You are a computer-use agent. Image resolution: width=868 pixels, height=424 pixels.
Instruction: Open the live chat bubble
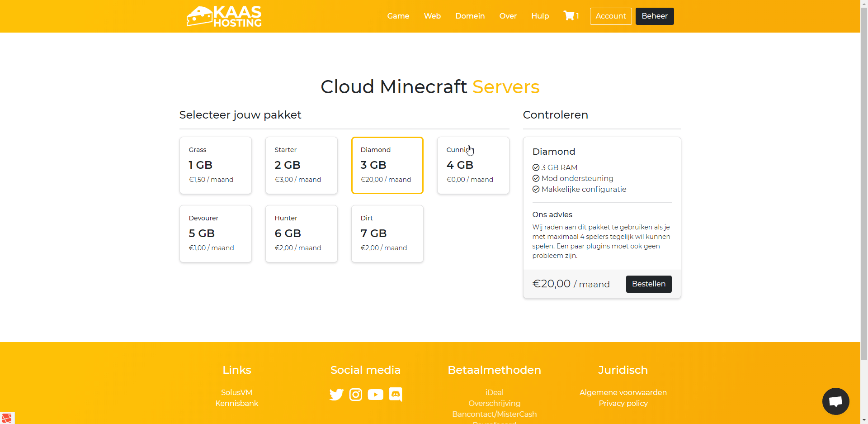click(x=835, y=401)
